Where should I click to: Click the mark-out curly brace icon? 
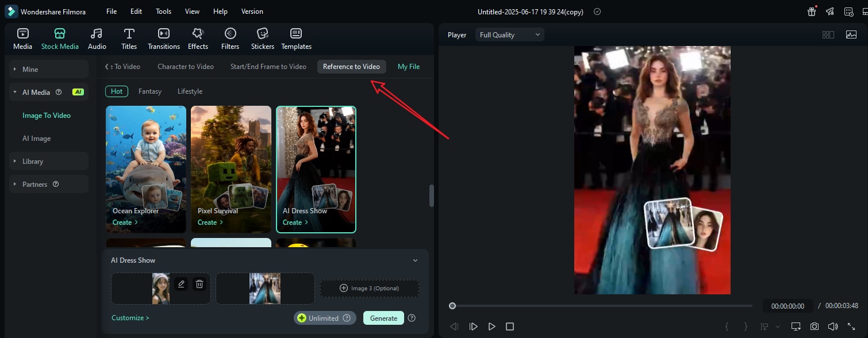pyautogui.click(x=746, y=327)
